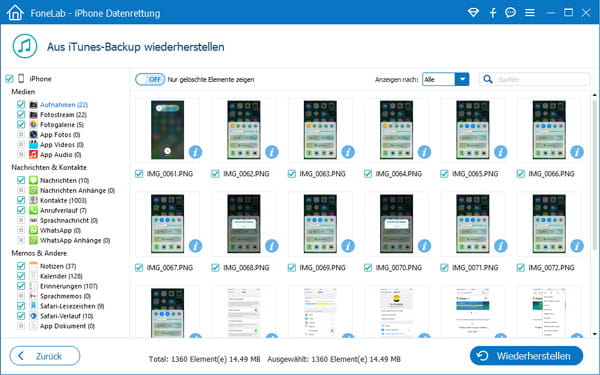Click the 'Medien' section heading
This screenshot has width=600, height=375.
pyautogui.click(x=23, y=91)
